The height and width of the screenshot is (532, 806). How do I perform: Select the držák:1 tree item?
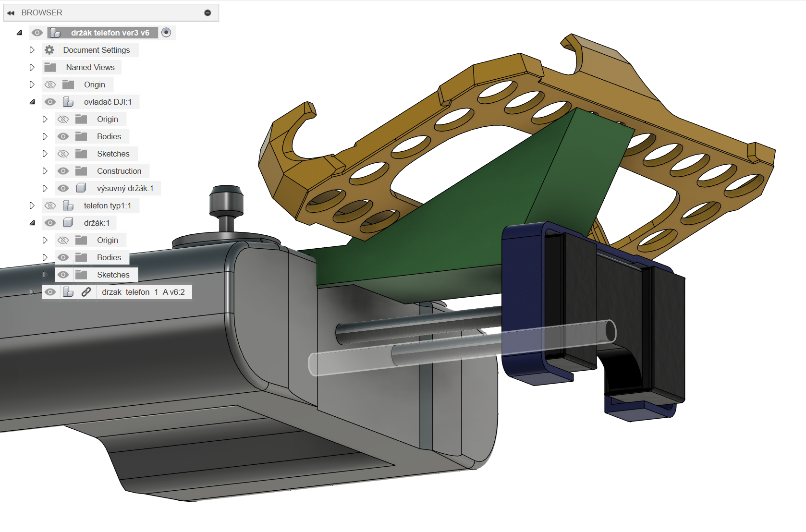97,223
